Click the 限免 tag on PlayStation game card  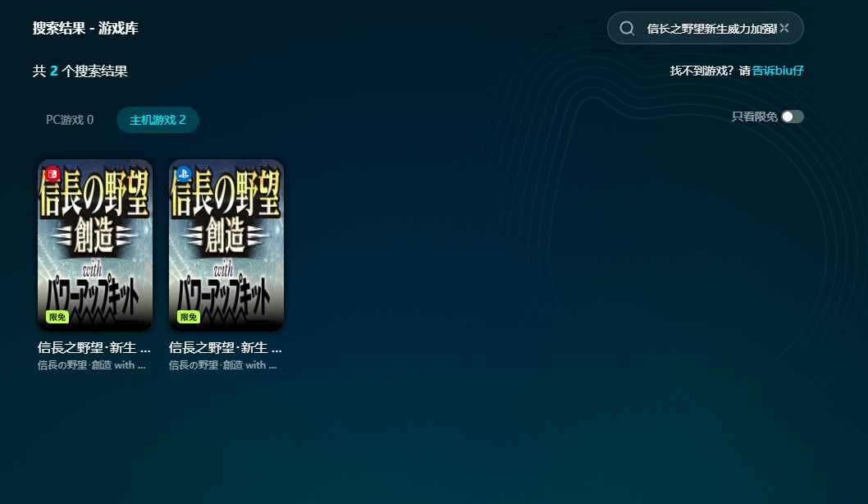tap(188, 317)
